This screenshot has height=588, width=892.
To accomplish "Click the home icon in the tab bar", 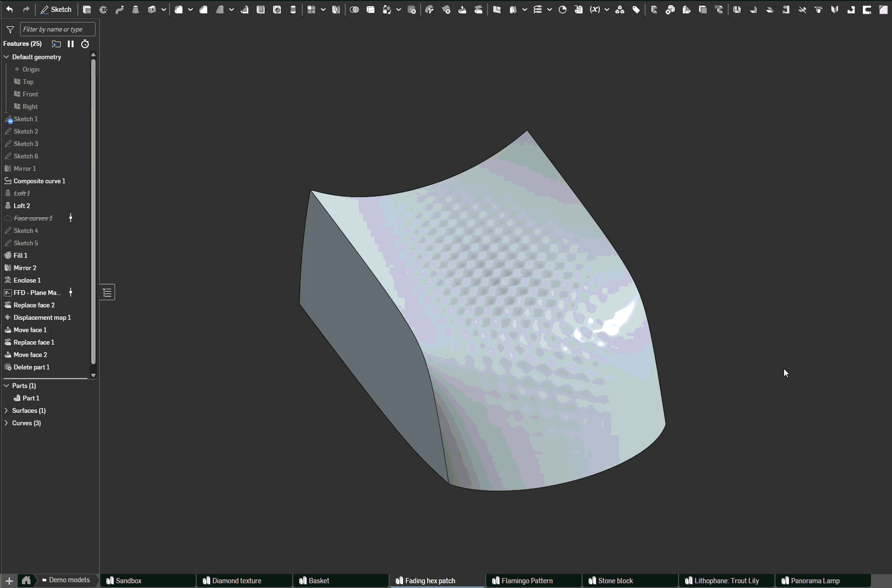I will (26, 580).
